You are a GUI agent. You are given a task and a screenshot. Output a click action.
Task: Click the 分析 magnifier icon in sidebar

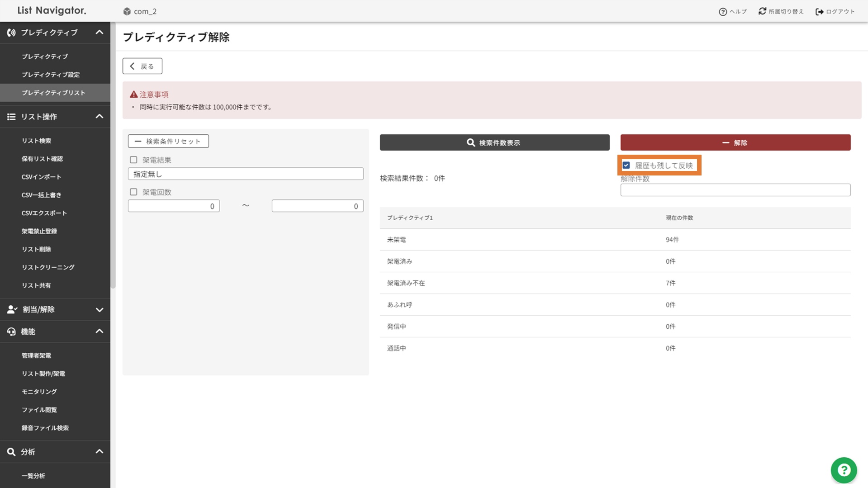click(x=11, y=452)
